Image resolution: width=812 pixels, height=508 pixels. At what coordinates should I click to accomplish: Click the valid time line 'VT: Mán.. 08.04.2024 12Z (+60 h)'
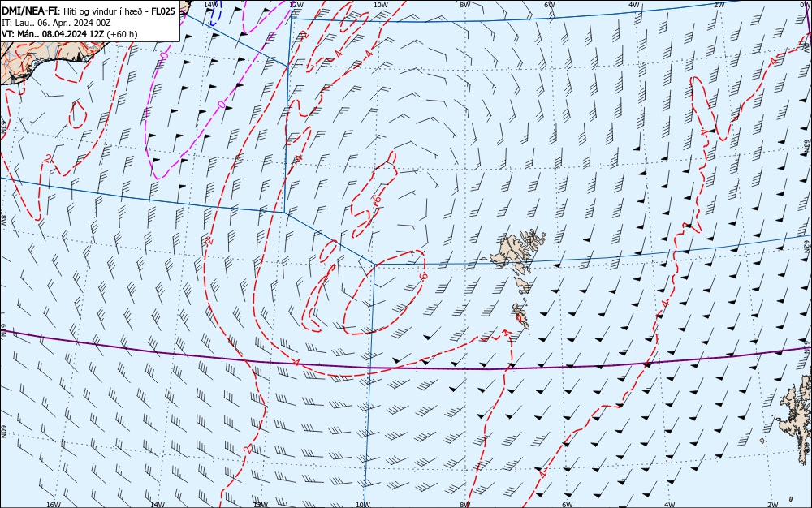coord(70,34)
